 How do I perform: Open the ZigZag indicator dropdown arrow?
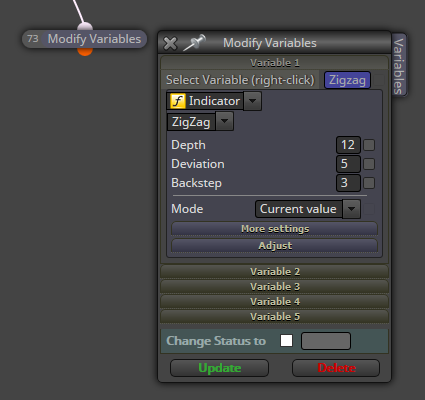coord(225,122)
